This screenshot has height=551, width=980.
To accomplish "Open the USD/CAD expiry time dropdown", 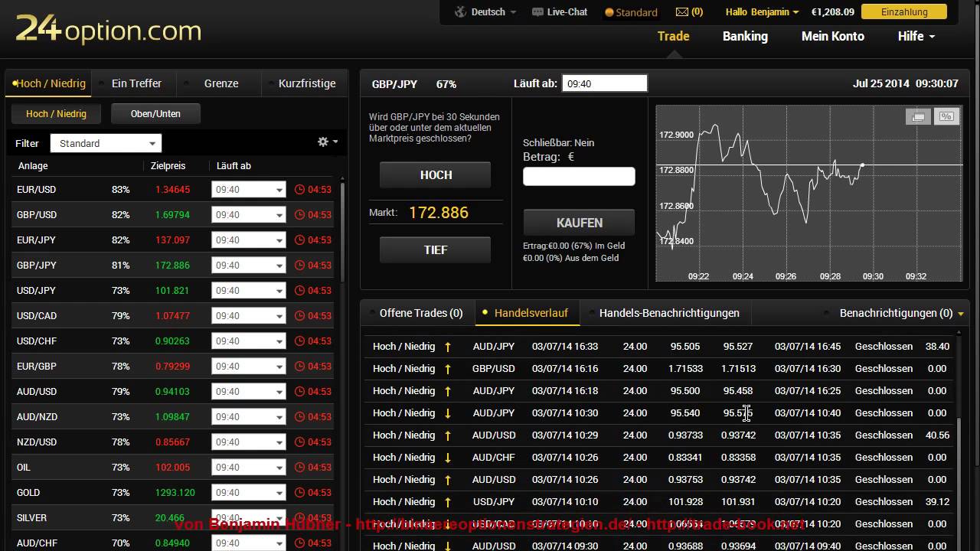I will (x=249, y=316).
